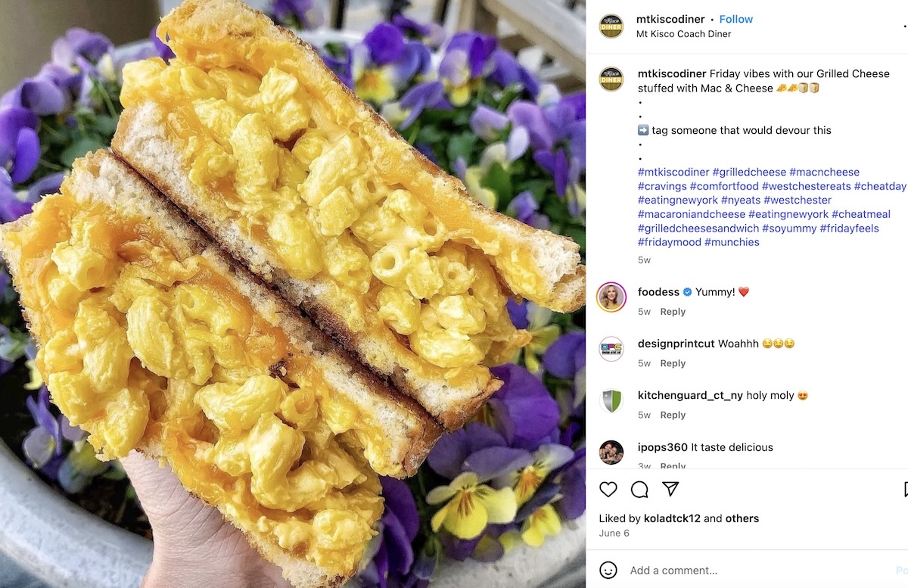View others who liked the post
This screenshot has height=588, width=908.
[x=742, y=518]
